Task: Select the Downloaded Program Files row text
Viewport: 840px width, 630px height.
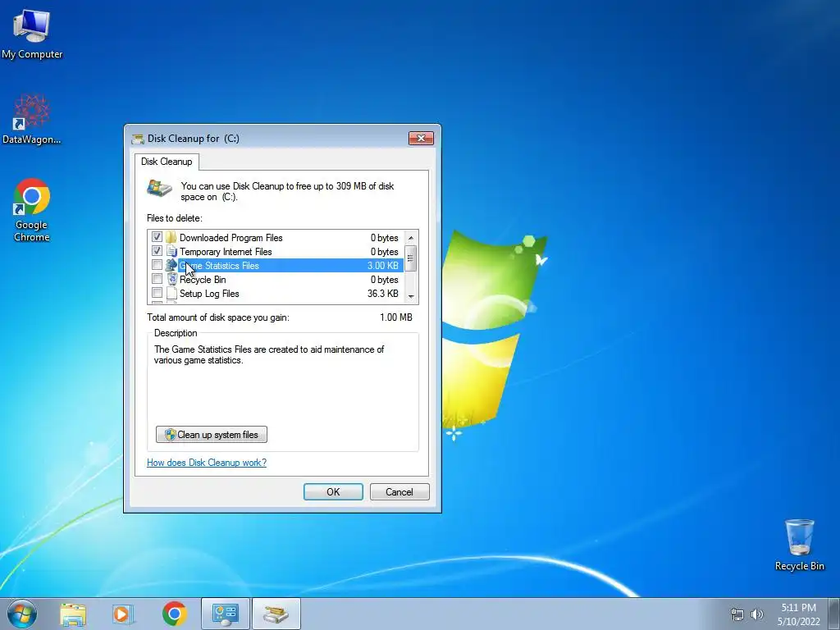Action: [x=231, y=238]
